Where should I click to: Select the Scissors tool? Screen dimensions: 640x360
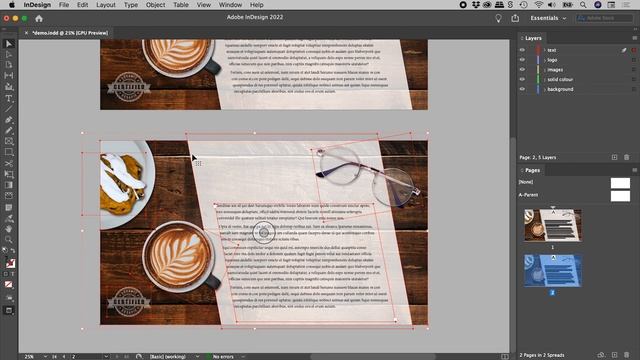tap(9, 164)
